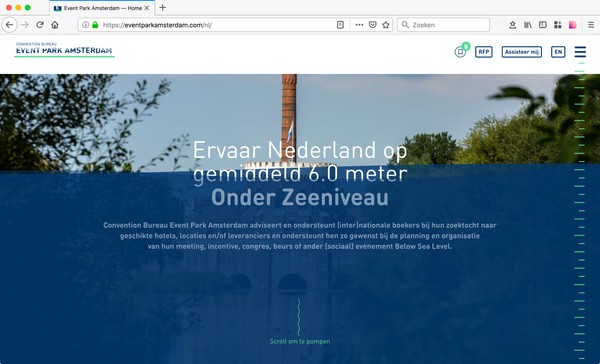The width and height of the screenshot is (600, 364).
Task: Go back with the browser back arrow
Action: 9,25
